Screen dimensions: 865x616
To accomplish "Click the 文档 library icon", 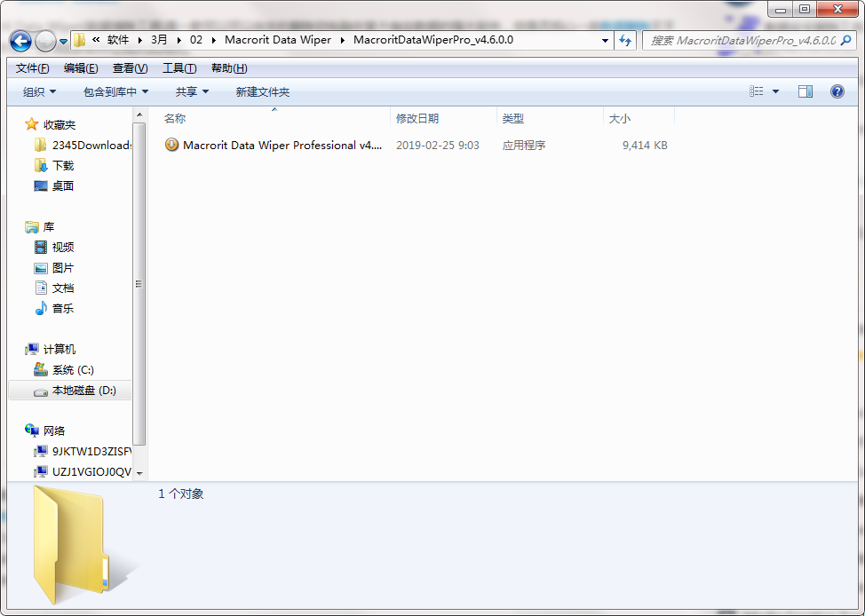I will (41, 288).
